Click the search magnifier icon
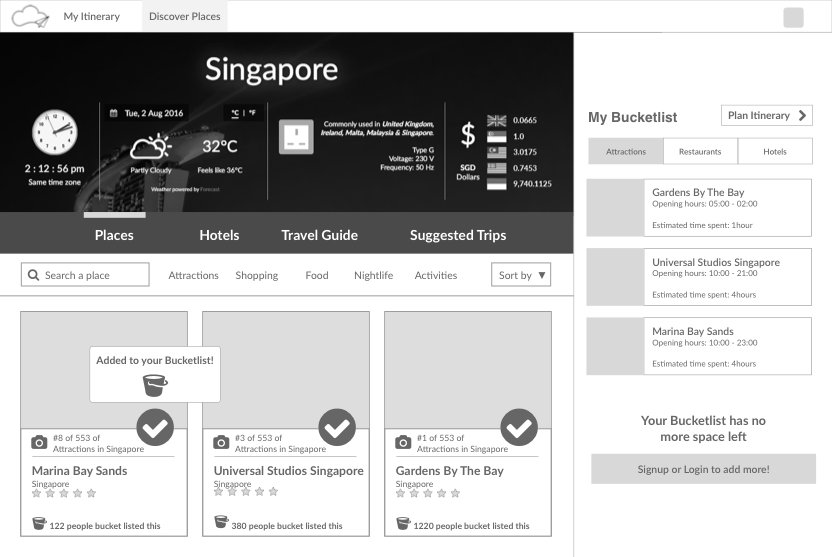The height and width of the screenshot is (557, 832). click(33, 275)
